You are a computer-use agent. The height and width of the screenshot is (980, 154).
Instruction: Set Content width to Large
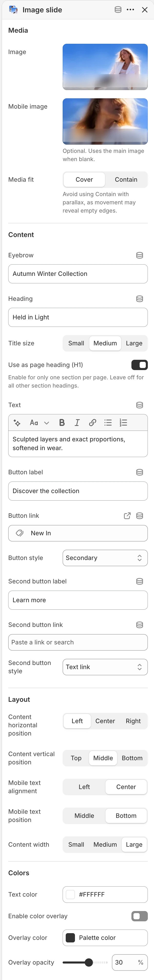[134, 845]
